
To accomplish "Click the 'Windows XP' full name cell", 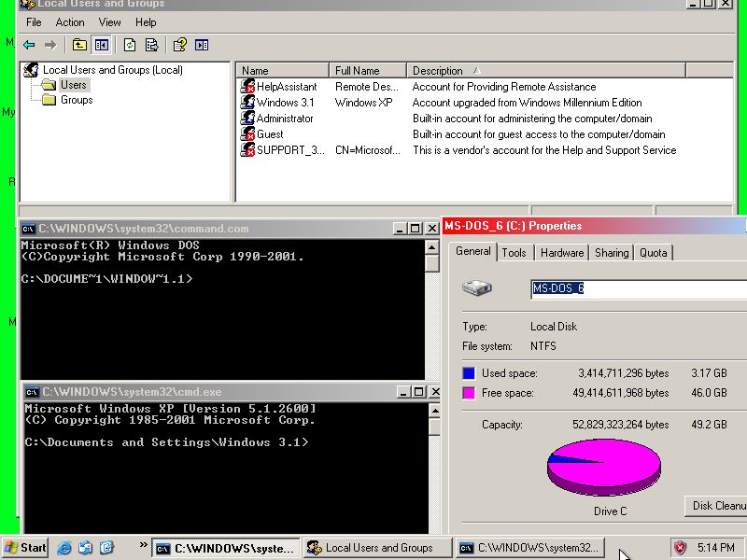I will [x=363, y=103].
